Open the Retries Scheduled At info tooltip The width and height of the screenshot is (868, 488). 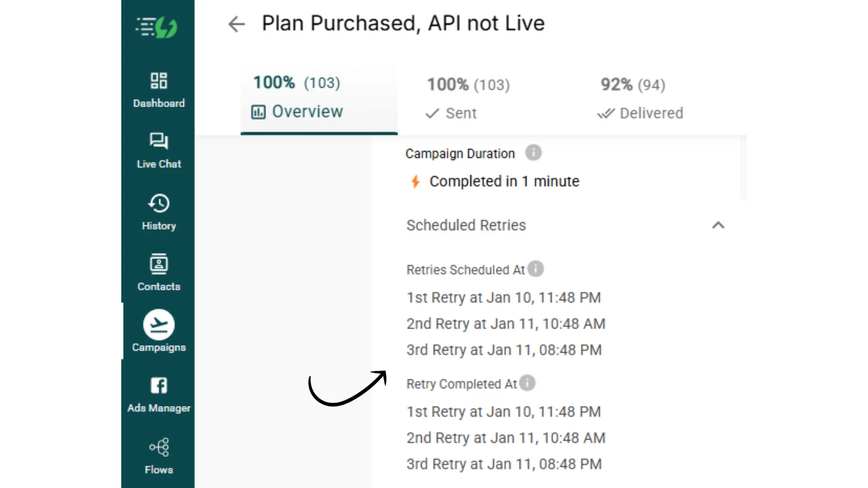(536, 269)
